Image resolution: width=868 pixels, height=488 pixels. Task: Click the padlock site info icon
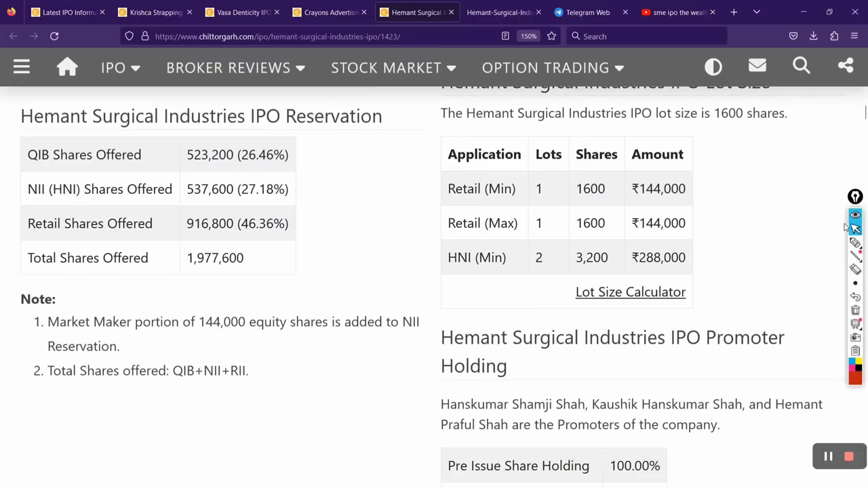[x=144, y=36]
